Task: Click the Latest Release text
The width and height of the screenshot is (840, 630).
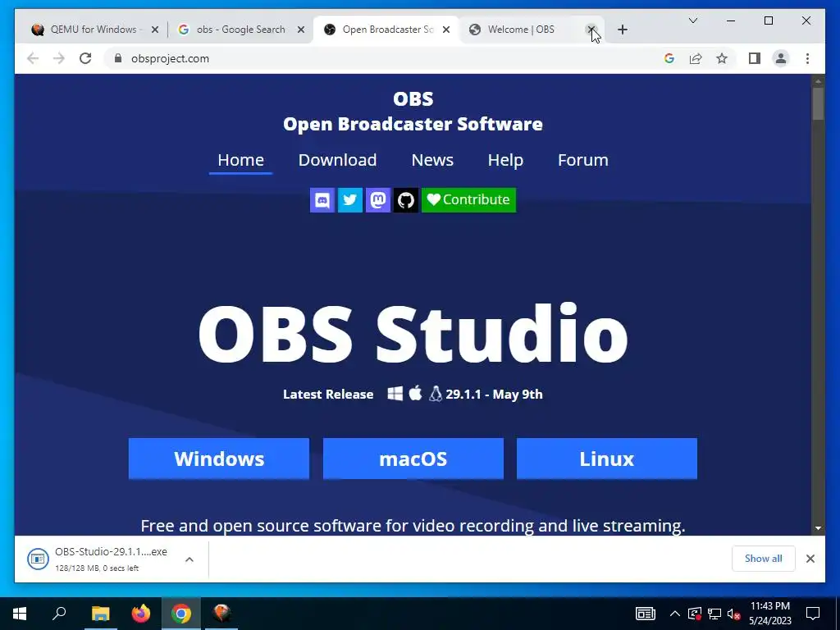Action: 328,395
